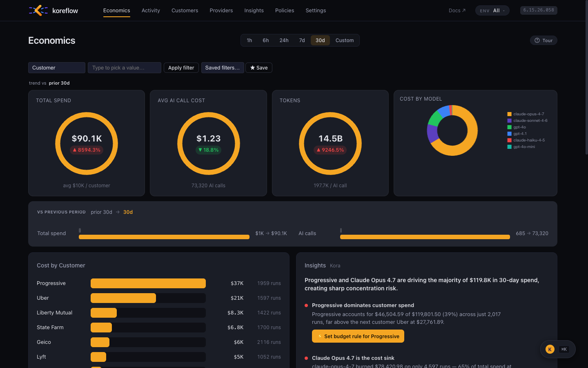Click the '73,320 AI calls' text

tap(208, 186)
